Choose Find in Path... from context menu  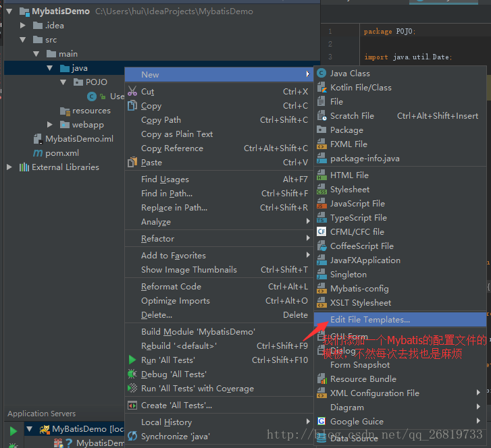[219, 194]
